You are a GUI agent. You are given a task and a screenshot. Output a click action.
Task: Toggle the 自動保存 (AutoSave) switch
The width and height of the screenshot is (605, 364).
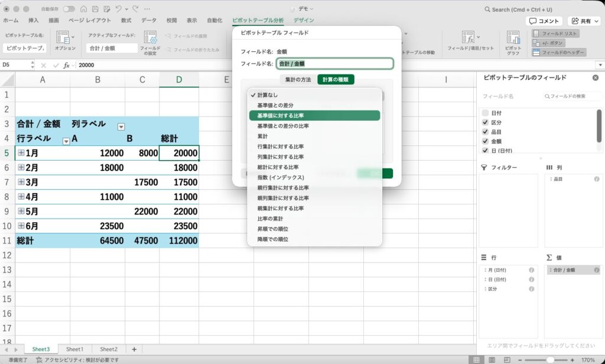pos(69,9)
